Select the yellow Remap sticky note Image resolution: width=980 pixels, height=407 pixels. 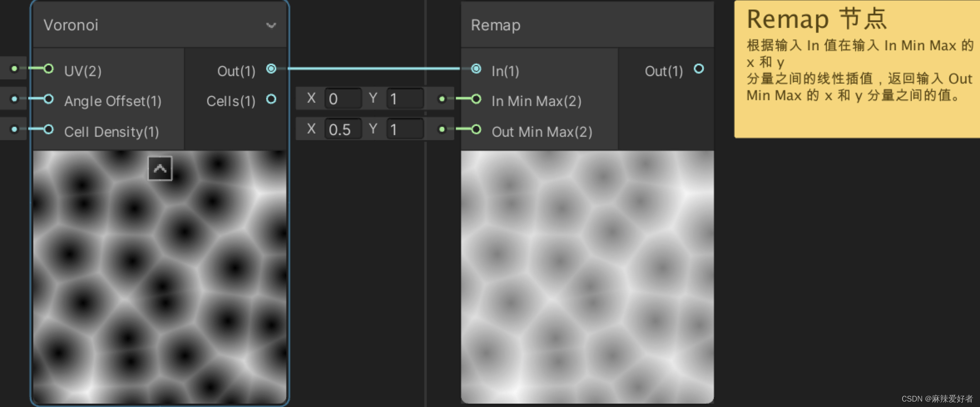pyautogui.click(x=857, y=69)
